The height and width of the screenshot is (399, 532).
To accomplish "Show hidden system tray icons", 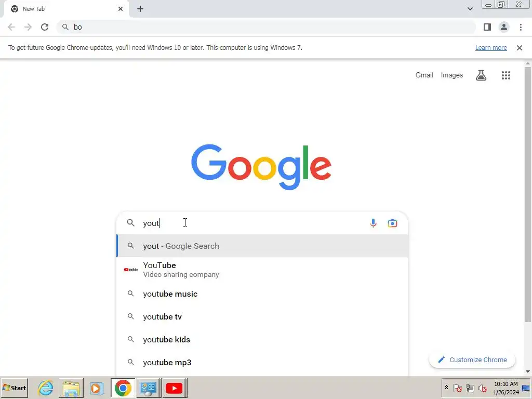I will (x=446, y=387).
